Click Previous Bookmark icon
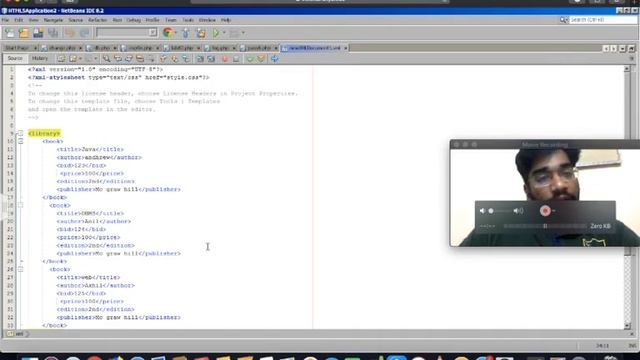This screenshot has width=640, height=360. [x=163, y=59]
